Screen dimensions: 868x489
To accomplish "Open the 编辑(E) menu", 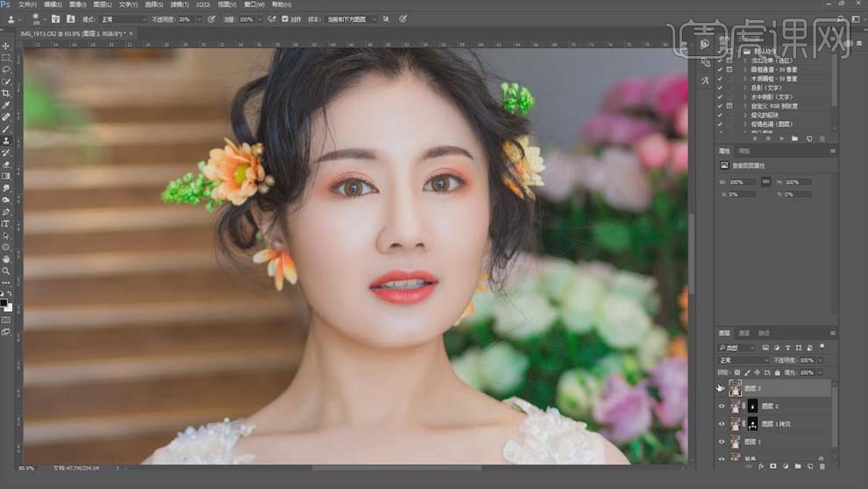I will [x=53, y=4].
